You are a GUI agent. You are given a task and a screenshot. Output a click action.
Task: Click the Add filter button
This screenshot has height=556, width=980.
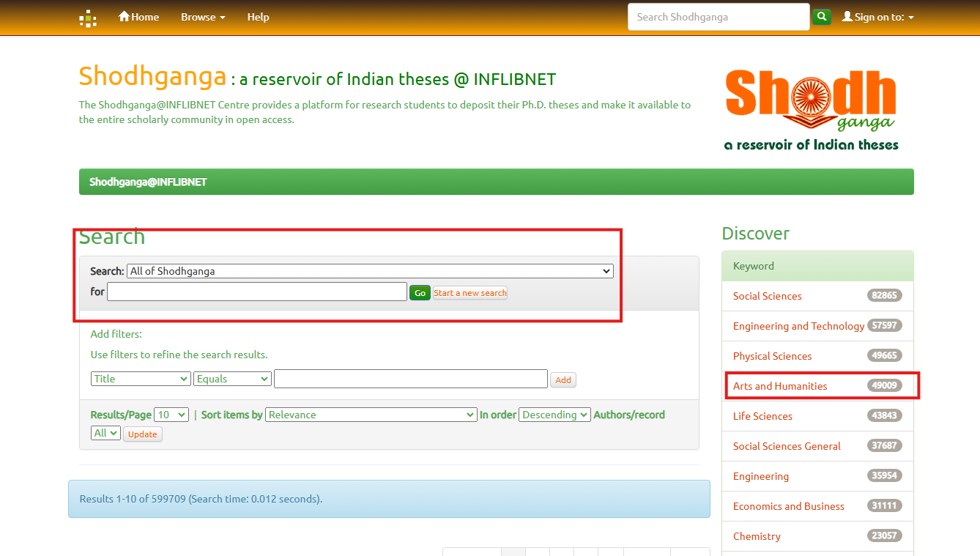(563, 380)
